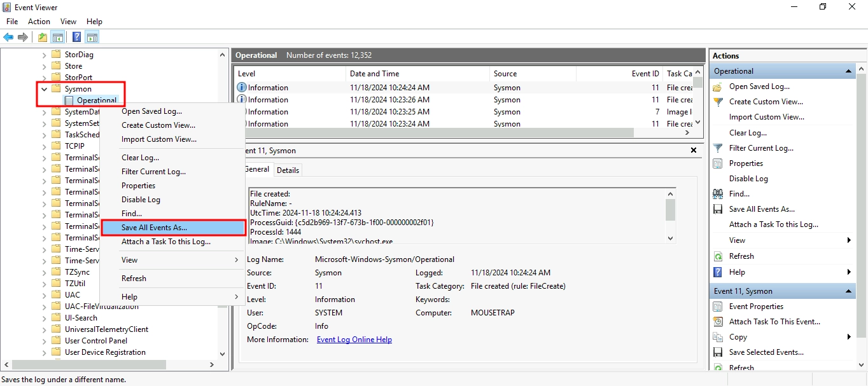Screen dimensions: 868x386
Task: Close the Event 11 preview pane
Action: pos(693,151)
